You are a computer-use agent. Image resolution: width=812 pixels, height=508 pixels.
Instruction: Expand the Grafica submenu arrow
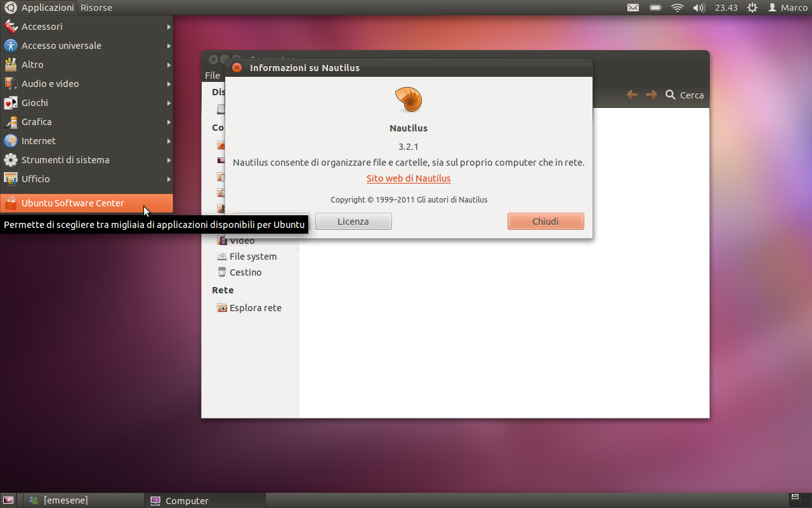click(168, 122)
